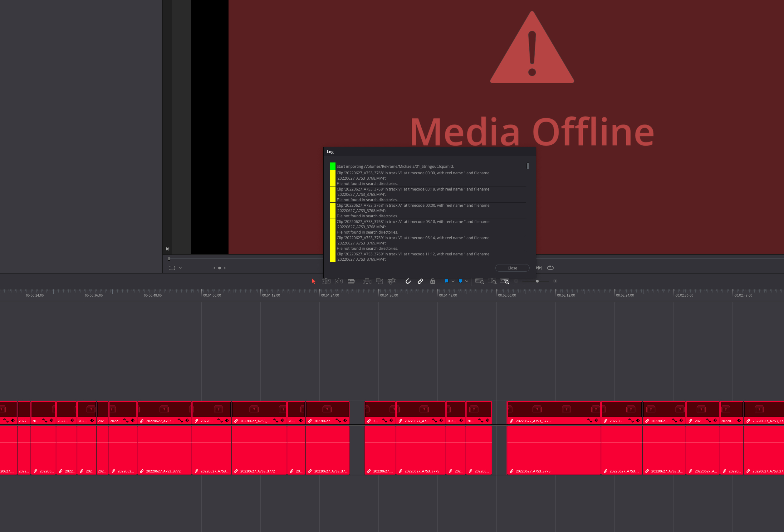The width and height of the screenshot is (784, 532).
Task: Select video clip labeled 20220627_A7...
Action: click(x=421, y=413)
